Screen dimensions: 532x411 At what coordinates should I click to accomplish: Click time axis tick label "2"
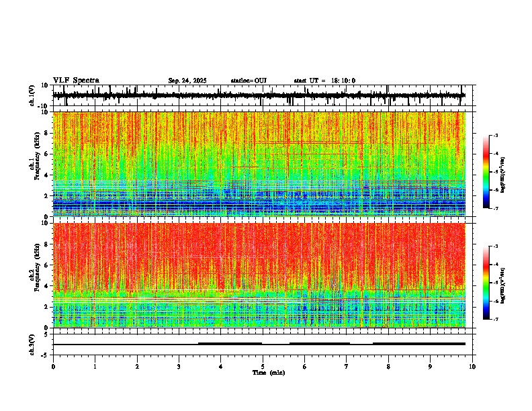[x=137, y=367]
